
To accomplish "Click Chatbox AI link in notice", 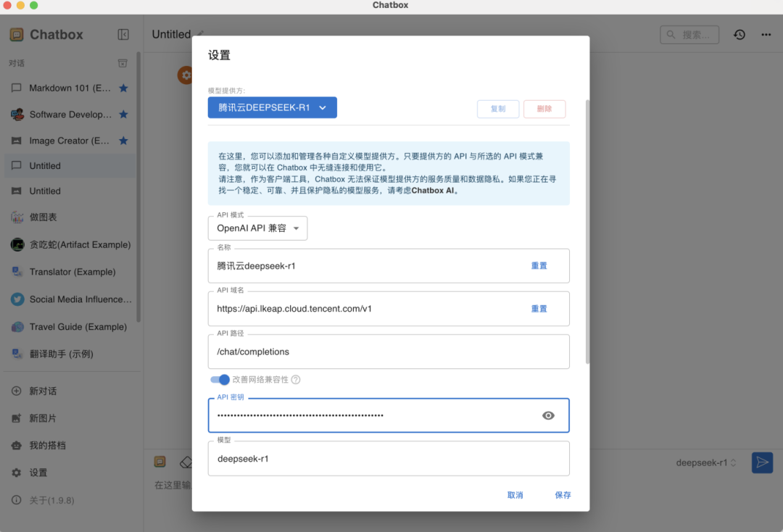I will 432,191.
